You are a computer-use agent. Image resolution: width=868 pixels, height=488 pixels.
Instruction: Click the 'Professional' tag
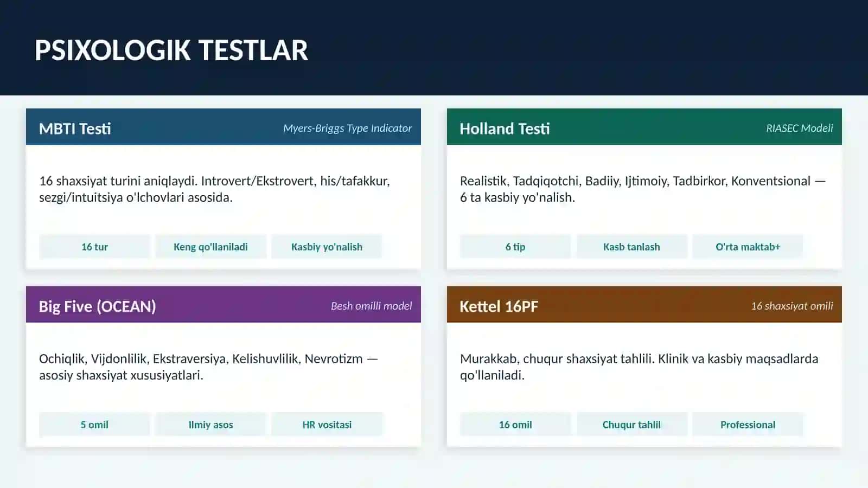pos(748,425)
